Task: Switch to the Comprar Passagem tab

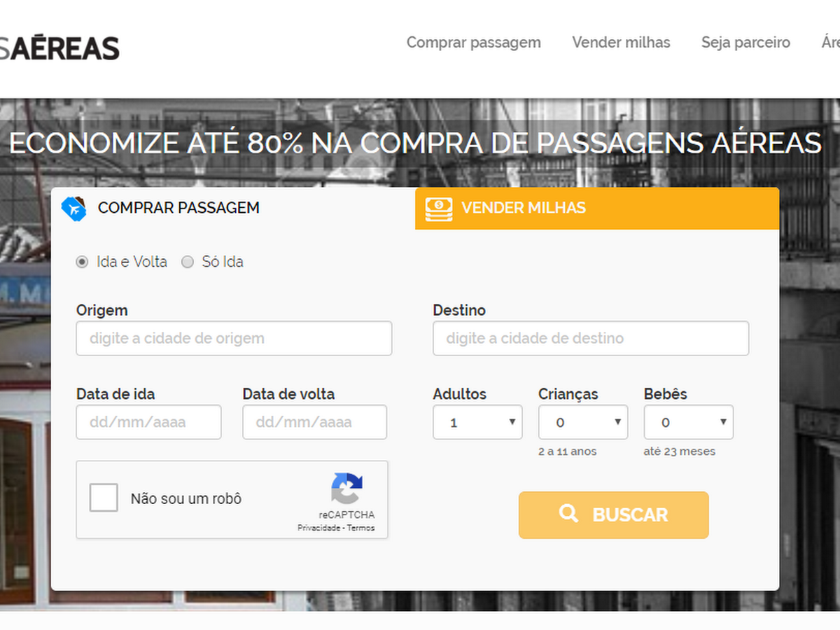Action: (x=233, y=208)
